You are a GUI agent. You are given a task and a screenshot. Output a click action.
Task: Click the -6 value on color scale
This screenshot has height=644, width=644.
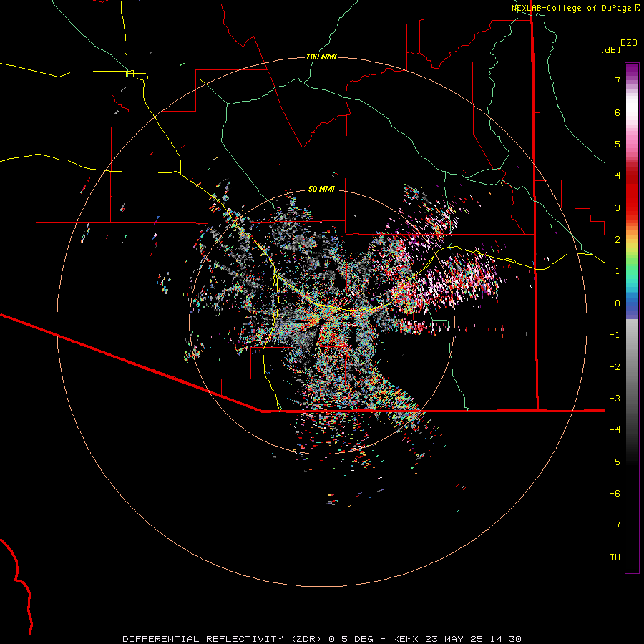coord(615,494)
